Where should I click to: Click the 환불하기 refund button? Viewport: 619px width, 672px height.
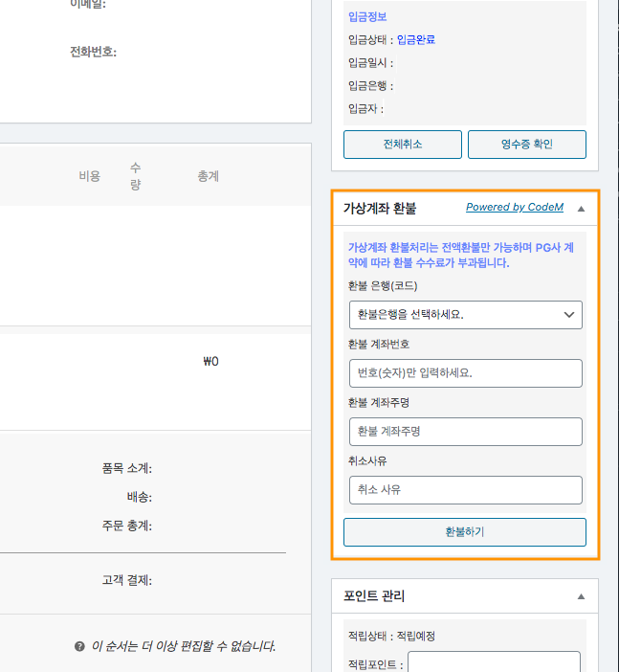click(x=465, y=532)
